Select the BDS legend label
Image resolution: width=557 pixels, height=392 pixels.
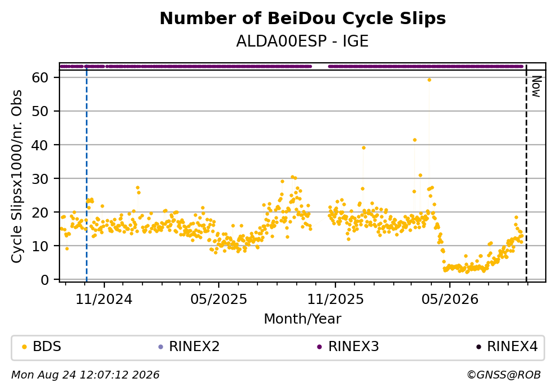pos(47,347)
